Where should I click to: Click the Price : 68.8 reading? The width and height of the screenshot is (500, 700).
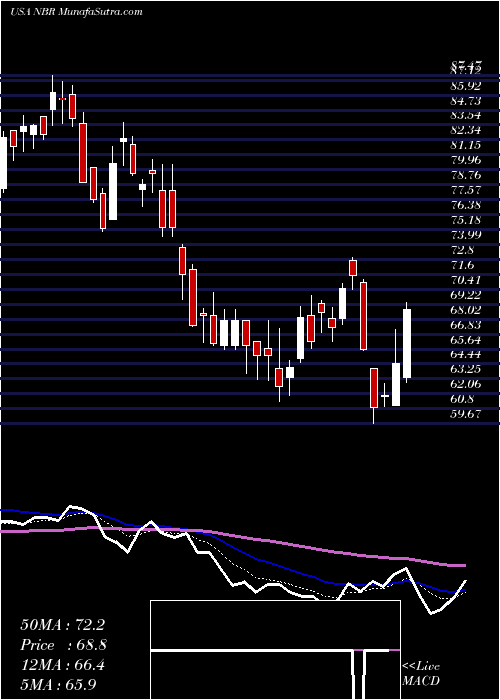pyautogui.click(x=63, y=645)
